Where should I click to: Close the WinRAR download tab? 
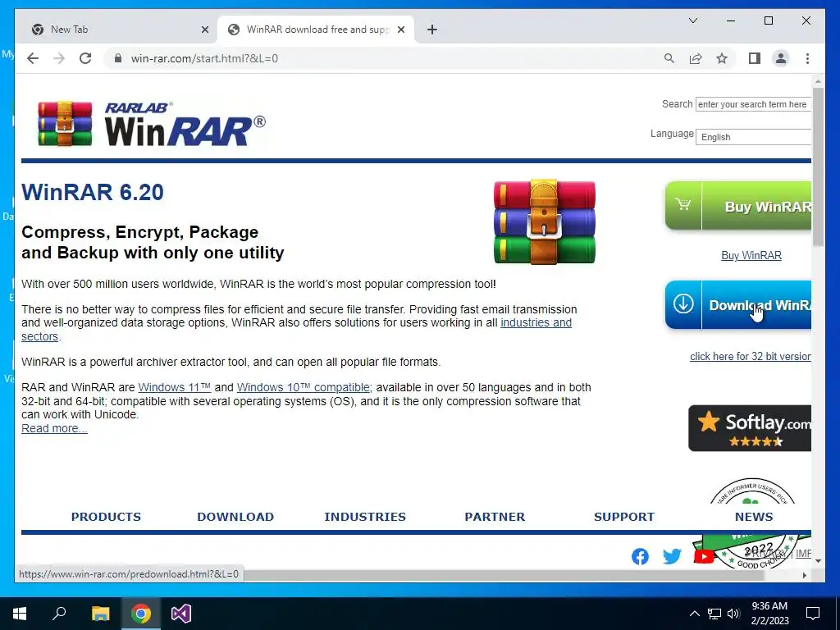400,30
